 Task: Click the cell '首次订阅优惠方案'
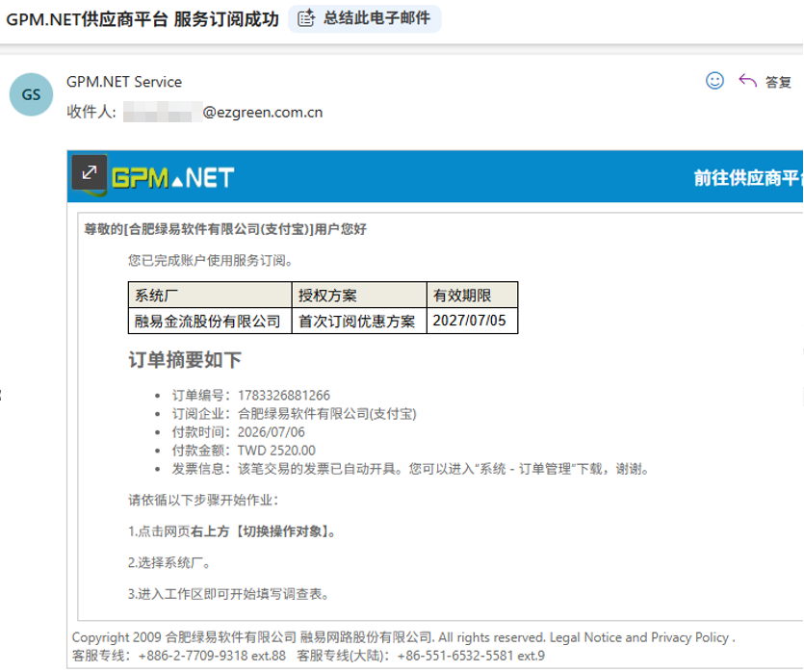[x=359, y=321]
